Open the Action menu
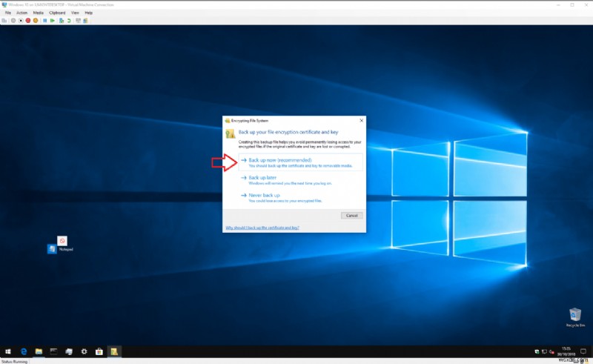Image resolution: width=593 pixels, height=364 pixels. pyautogui.click(x=21, y=13)
